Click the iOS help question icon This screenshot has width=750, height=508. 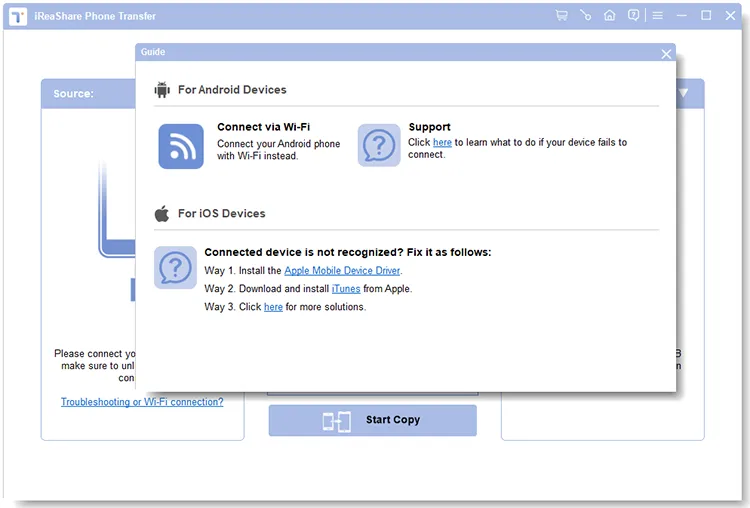point(175,267)
